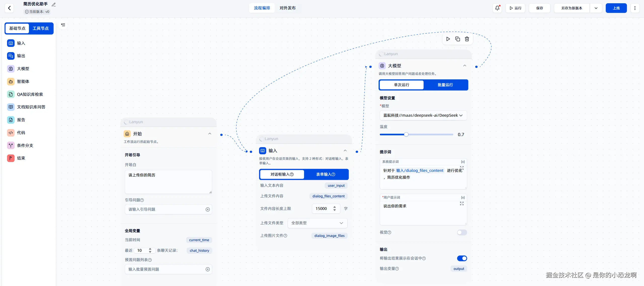Collapse the sidebar using the panel toggle icon

click(63, 25)
